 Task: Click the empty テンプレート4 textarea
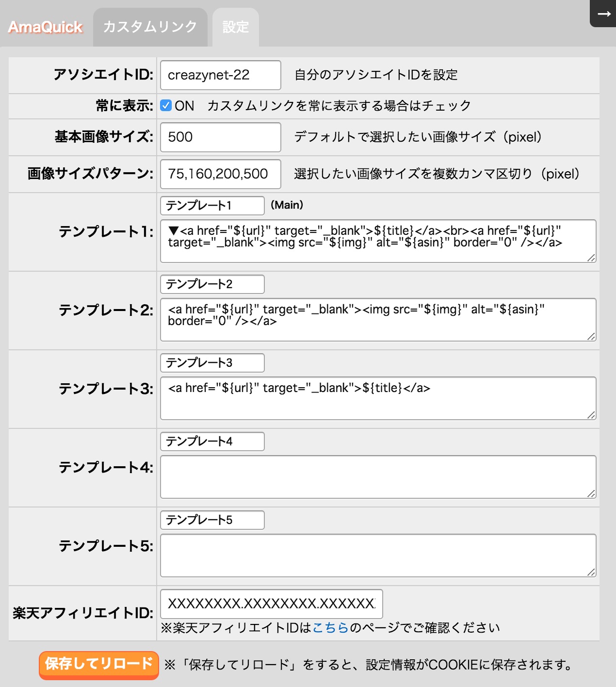(378, 477)
